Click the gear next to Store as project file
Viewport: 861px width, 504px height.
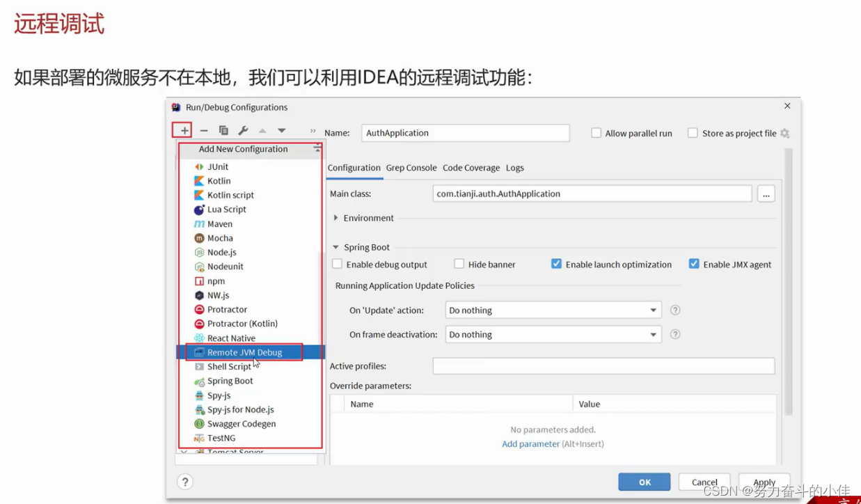[x=785, y=133]
